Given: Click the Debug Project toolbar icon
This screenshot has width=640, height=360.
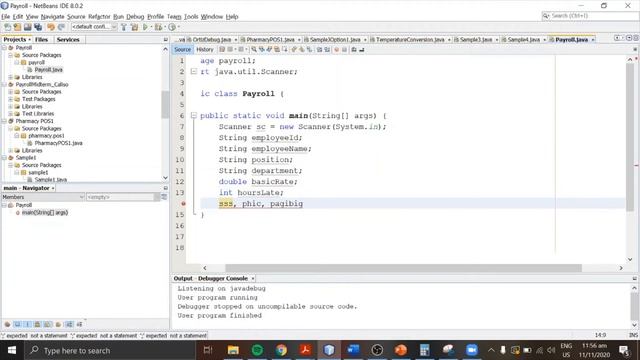Looking at the screenshot, I should pyautogui.click(x=158, y=27).
